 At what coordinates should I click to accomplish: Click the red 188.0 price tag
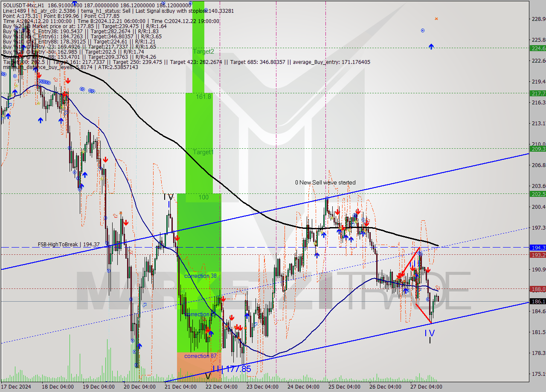click(537, 289)
